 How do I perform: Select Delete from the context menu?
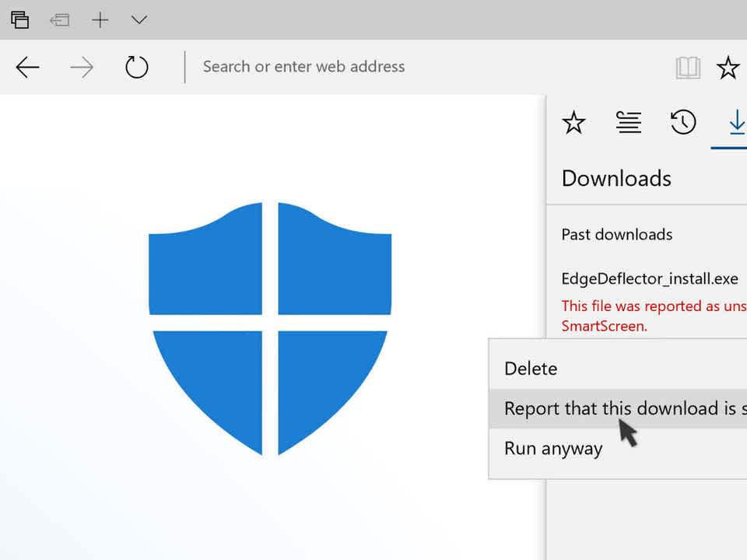[x=531, y=368]
